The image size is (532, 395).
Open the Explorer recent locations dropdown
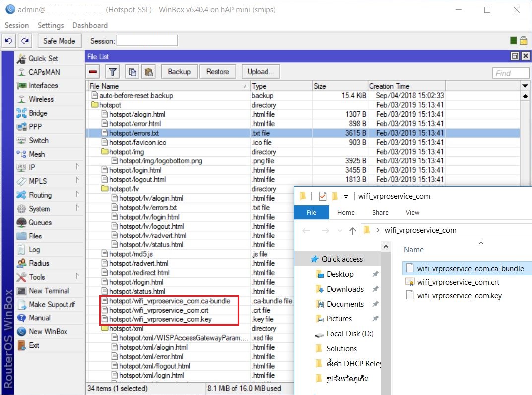point(340,231)
